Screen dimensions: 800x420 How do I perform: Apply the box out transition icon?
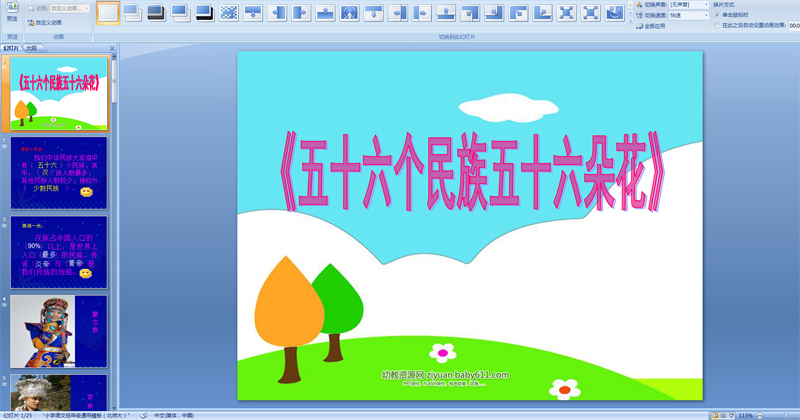(590, 12)
